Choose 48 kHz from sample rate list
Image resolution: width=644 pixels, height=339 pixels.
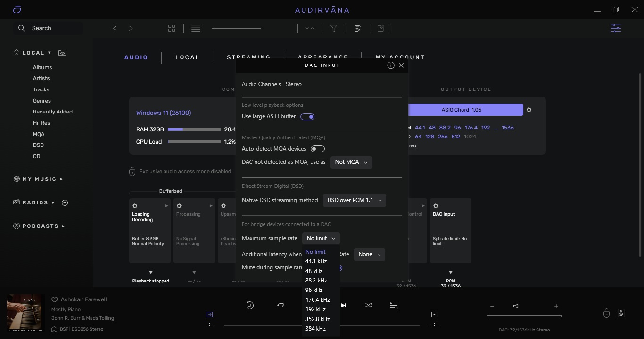314,271
